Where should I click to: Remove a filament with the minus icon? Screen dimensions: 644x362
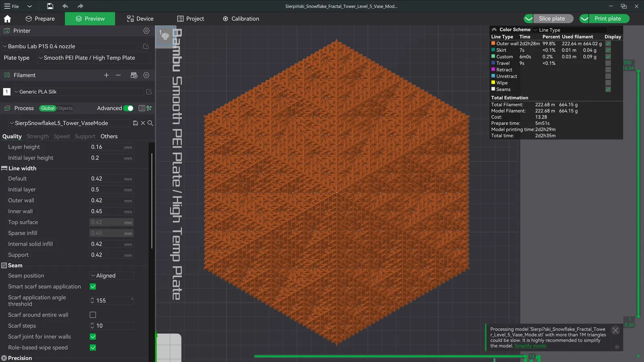pos(118,75)
